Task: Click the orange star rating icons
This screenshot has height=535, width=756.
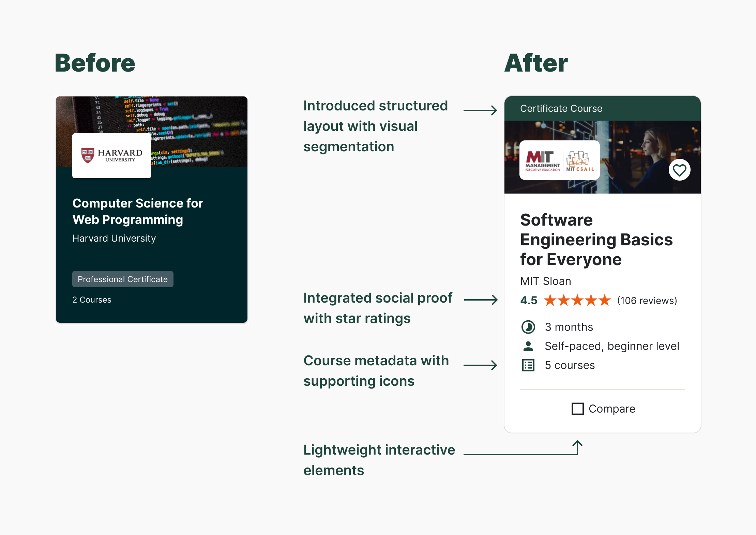Action: coord(577,301)
